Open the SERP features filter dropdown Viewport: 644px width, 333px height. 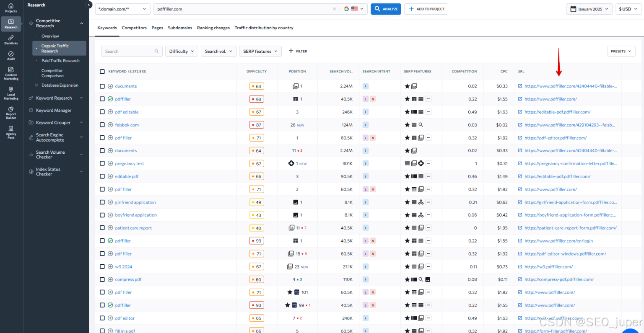click(x=260, y=52)
